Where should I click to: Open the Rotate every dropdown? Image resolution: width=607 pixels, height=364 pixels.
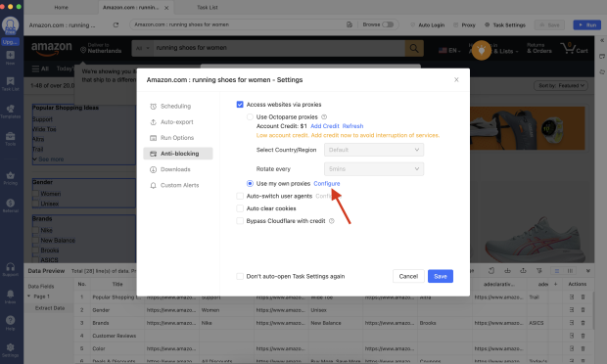[x=374, y=168]
